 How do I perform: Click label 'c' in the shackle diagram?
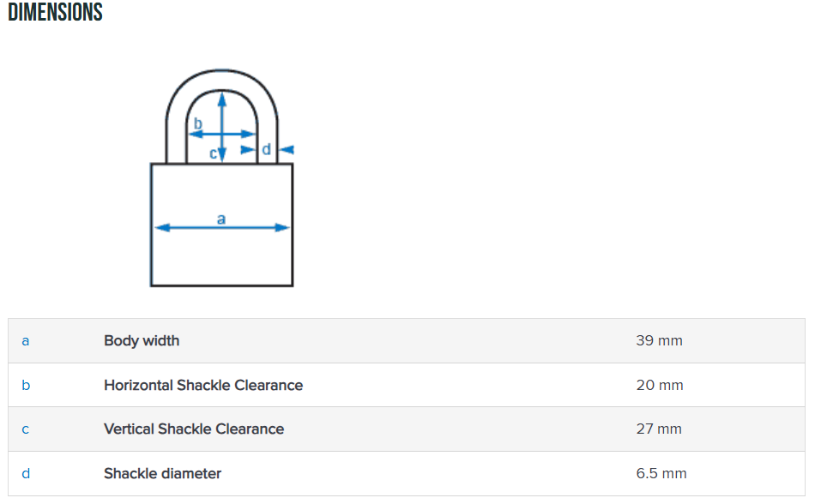[214, 154]
